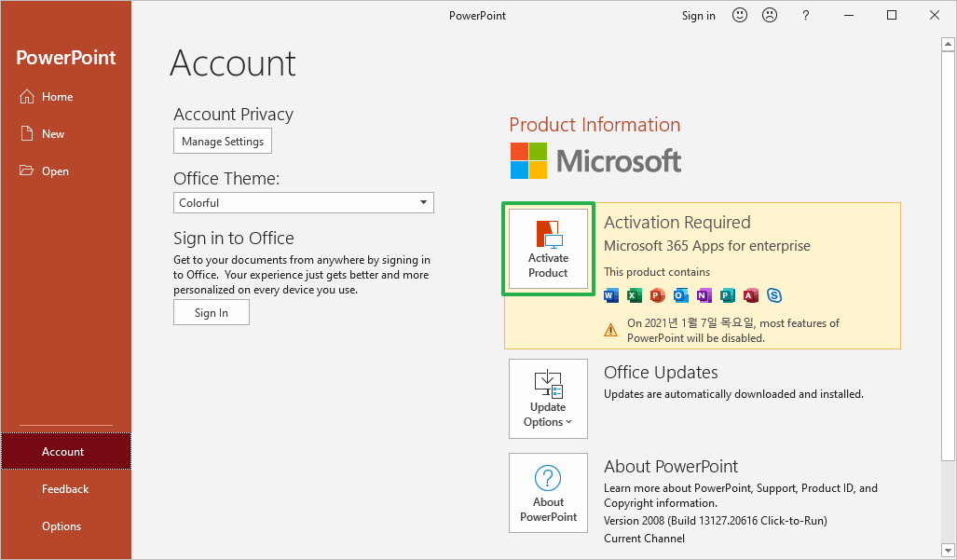Expand the Office Theme Colorful dropdown
This screenshot has width=957, height=560.
(304, 202)
